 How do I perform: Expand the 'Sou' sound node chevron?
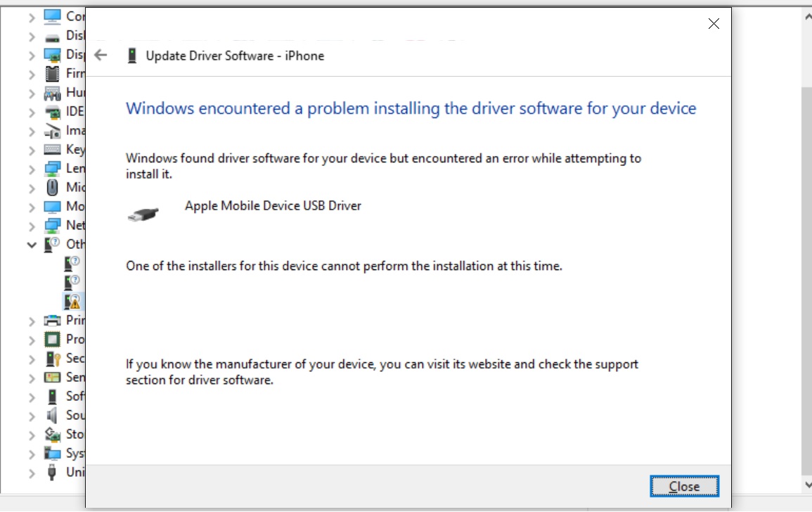(32, 416)
